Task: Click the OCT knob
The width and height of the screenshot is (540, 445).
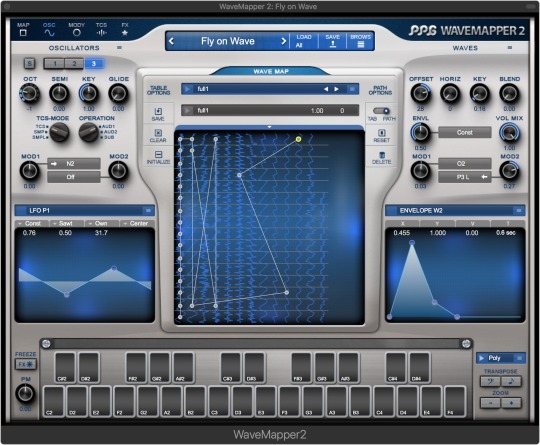Action: tap(30, 94)
